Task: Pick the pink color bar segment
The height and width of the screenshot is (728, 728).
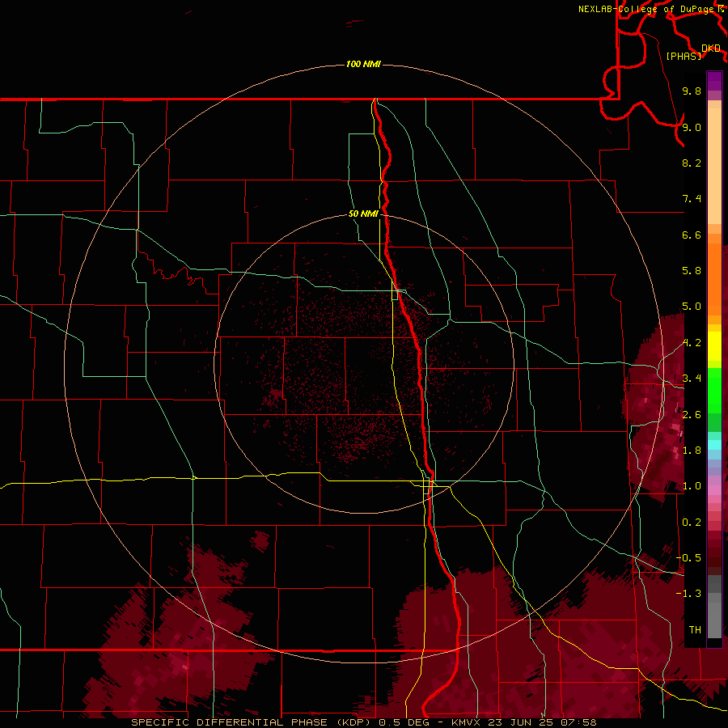Action: [714, 490]
